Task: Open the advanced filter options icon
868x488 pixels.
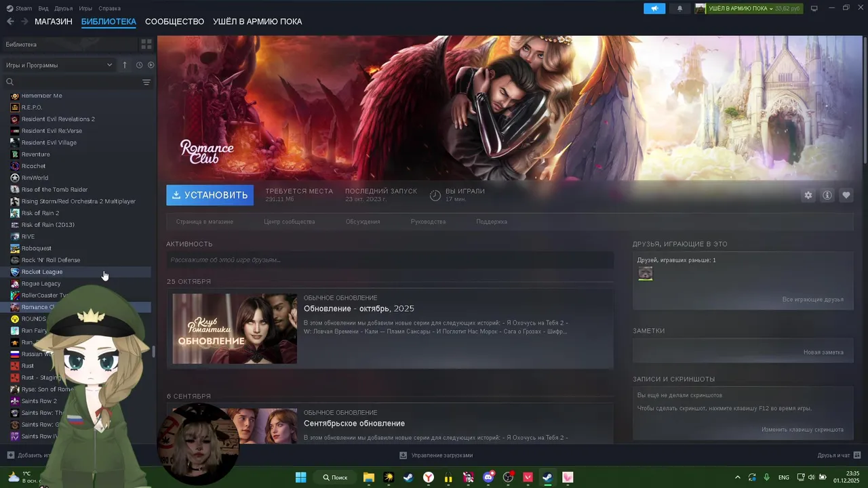Action: tap(146, 82)
